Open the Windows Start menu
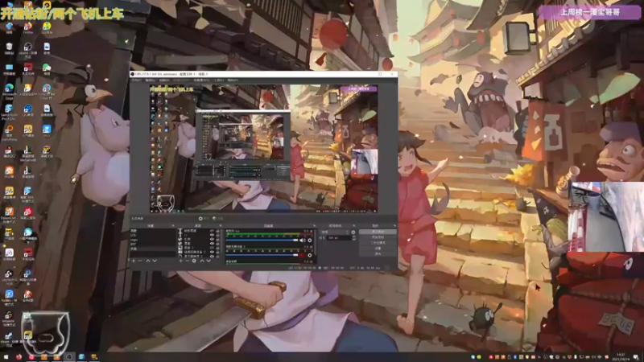The image size is (644, 362). (6, 356)
